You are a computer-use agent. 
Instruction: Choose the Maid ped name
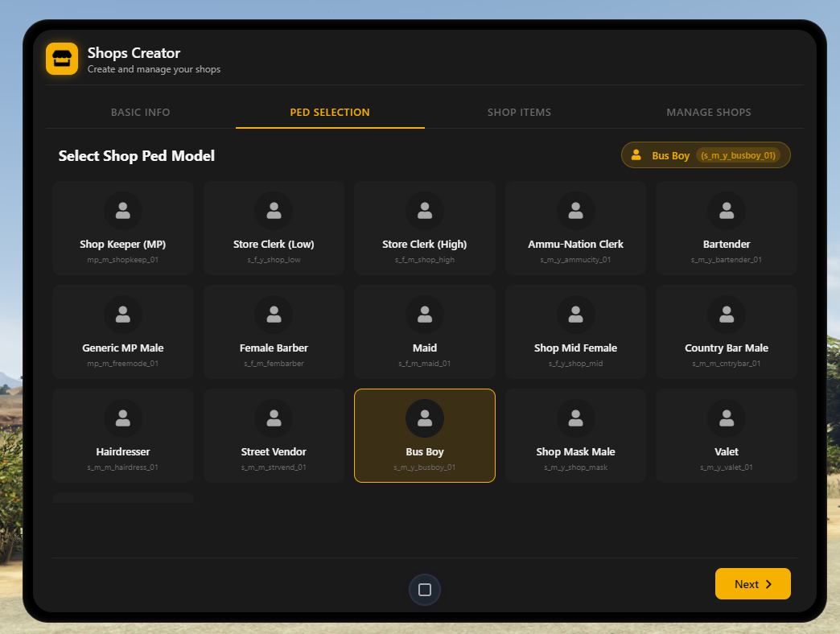pyautogui.click(x=425, y=348)
